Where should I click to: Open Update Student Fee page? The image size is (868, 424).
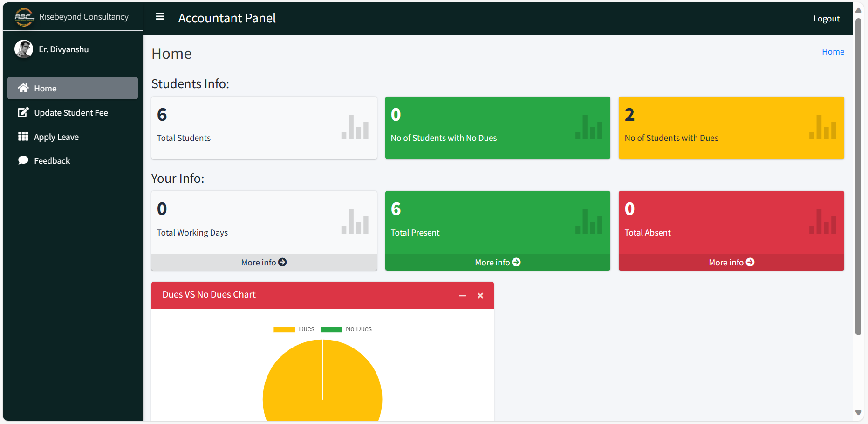pyautogui.click(x=73, y=112)
